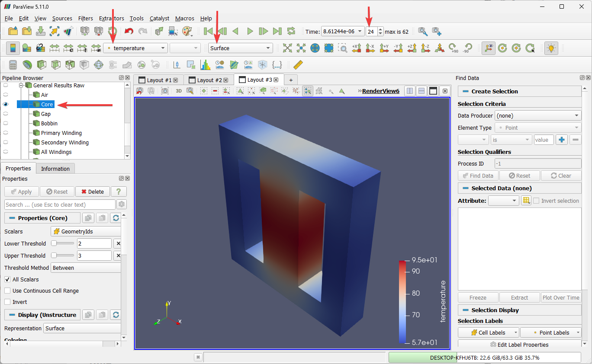Toggle orientation axes visibility icon

[x=488, y=48]
